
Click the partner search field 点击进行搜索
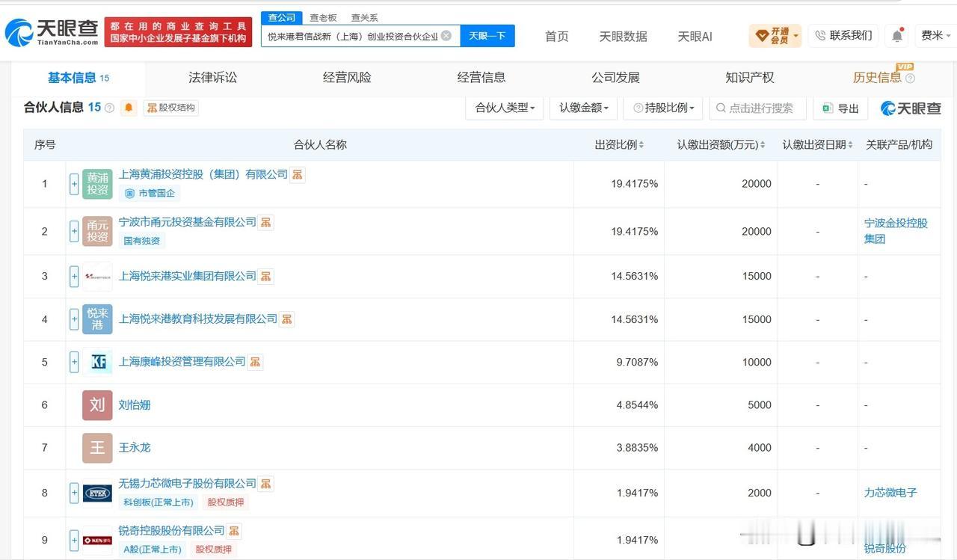tap(757, 108)
